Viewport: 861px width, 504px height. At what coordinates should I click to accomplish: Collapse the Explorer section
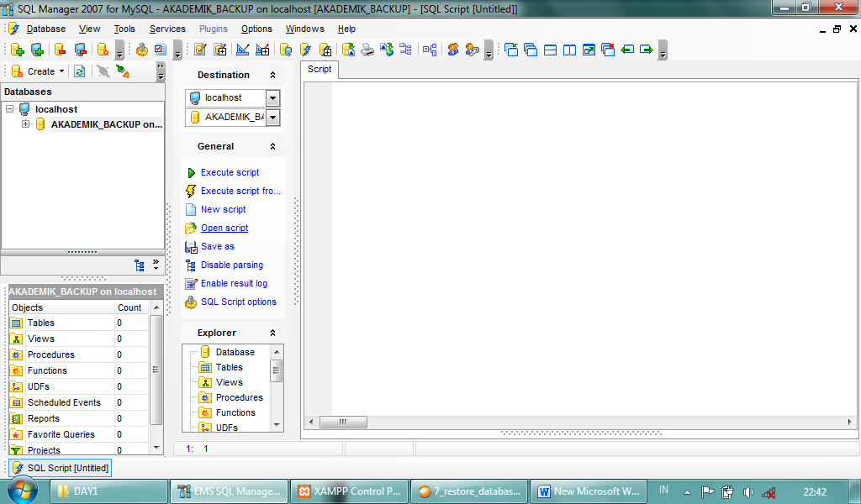272,333
